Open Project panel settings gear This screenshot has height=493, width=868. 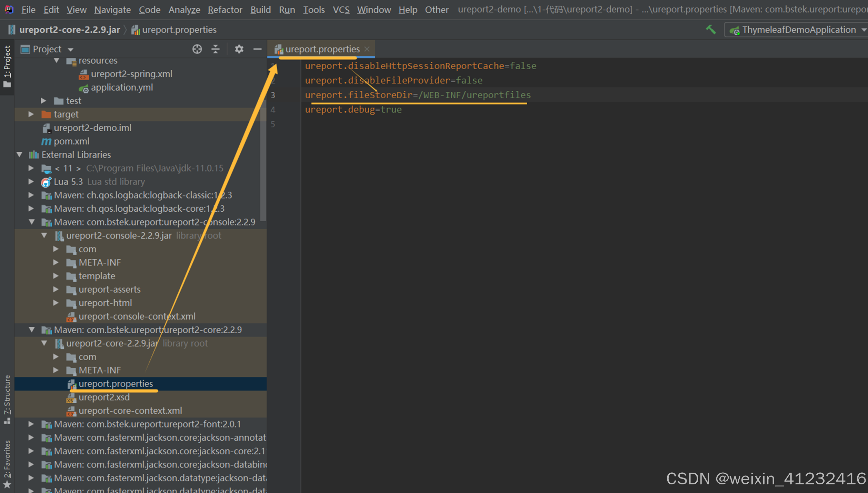(x=239, y=49)
